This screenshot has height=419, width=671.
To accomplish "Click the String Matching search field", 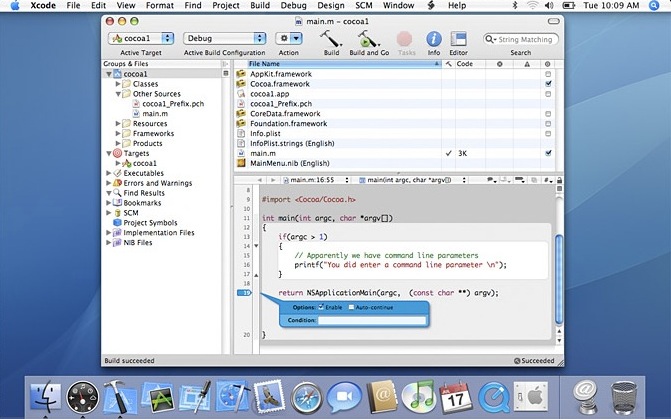I will pyautogui.click(x=520, y=39).
